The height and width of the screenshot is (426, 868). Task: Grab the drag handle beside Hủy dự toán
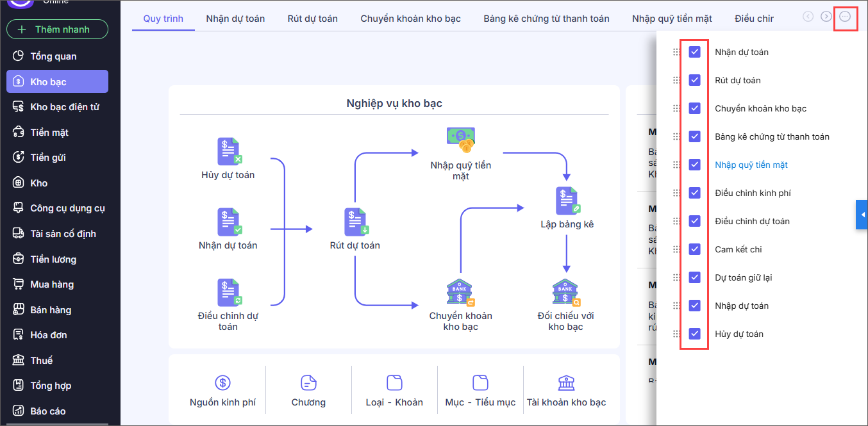pos(676,334)
